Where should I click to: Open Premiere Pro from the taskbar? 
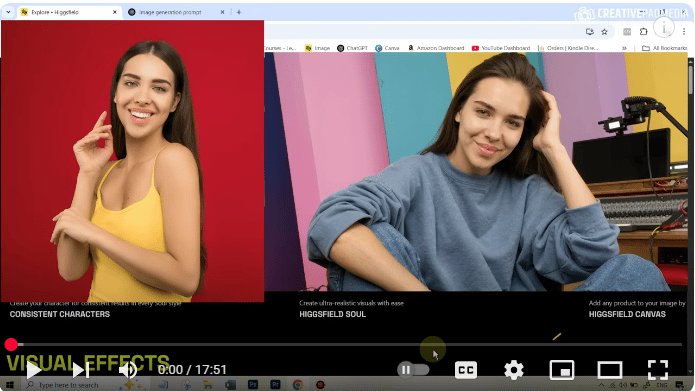coord(275,385)
